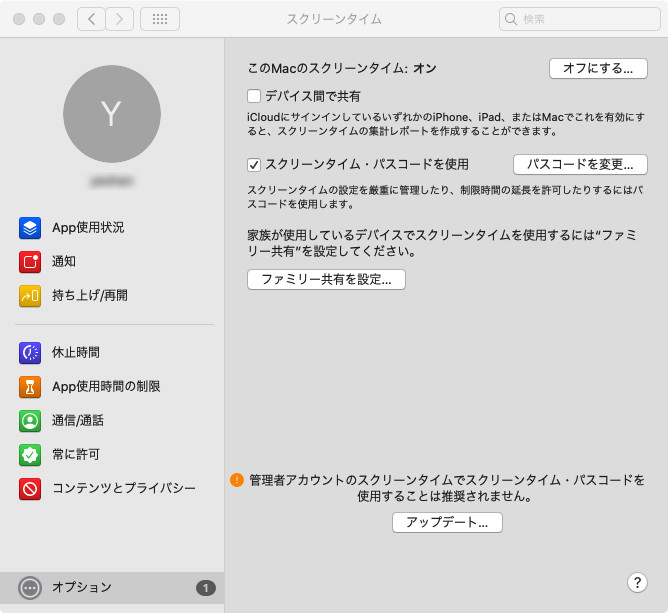Click the red コンテンツとプライバシー prohibition icon
This screenshot has height=613, width=668.
click(30, 489)
